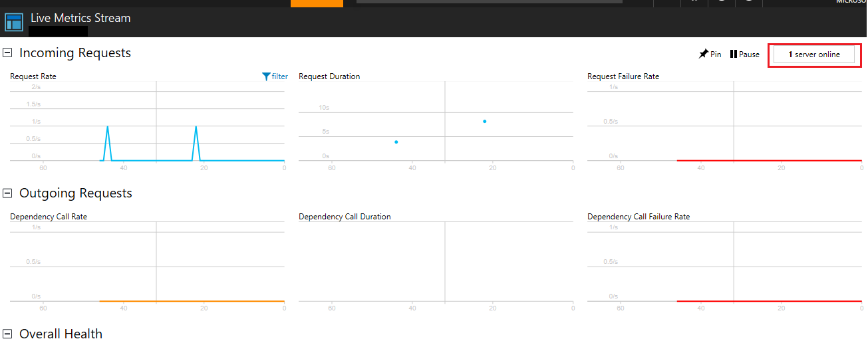Click the 2/s label on Request Rate
Image resolution: width=868 pixels, height=341 pixels.
click(36, 87)
